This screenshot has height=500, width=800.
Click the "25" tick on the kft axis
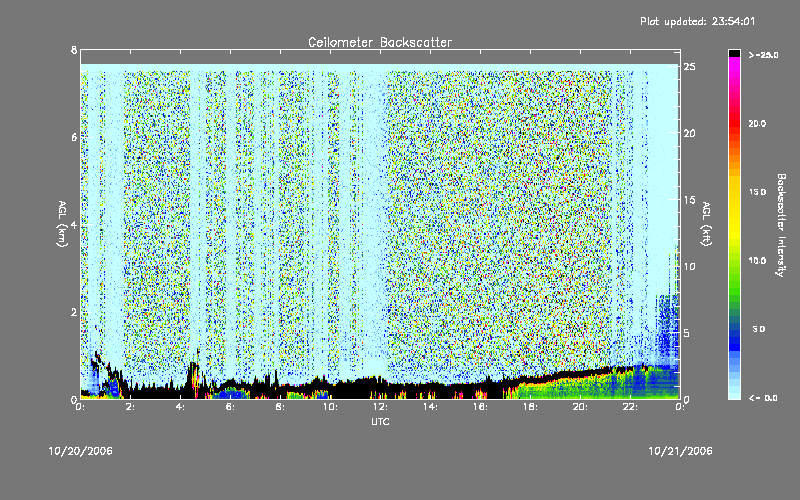(689, 67)
